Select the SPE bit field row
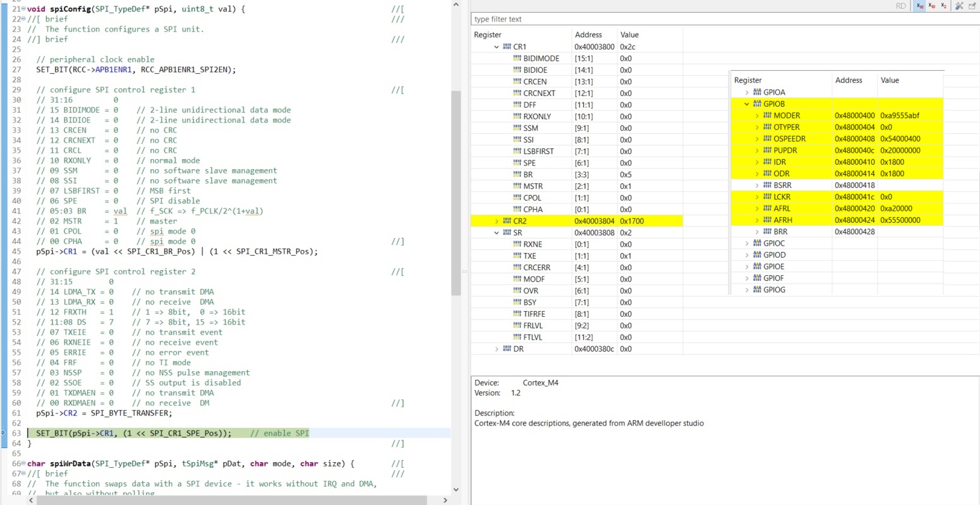 point(576,163)
